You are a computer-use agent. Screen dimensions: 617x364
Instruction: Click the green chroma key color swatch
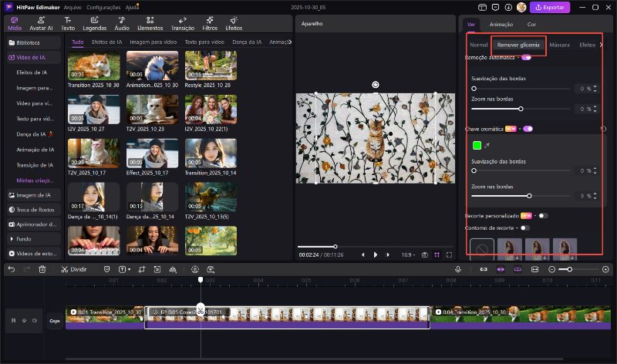coord(477,146)
